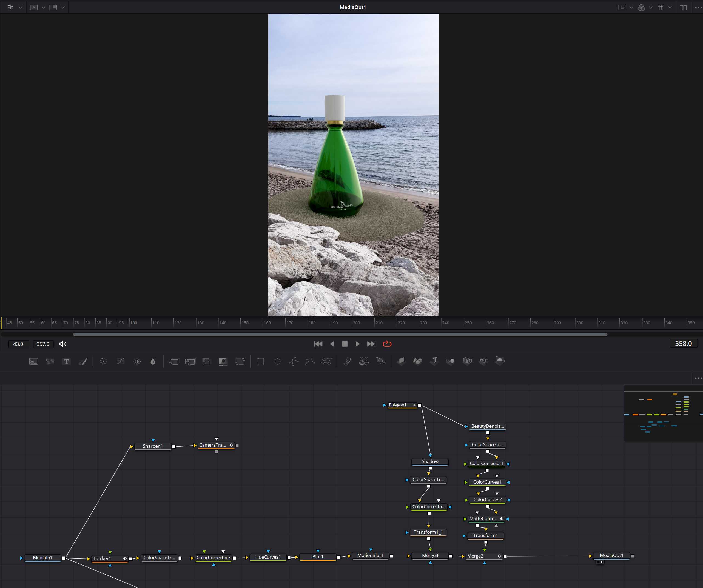The height and width of the screenshot is (588, 703).
Task: Select the Paint tool icon
Action: pos(83,361)
